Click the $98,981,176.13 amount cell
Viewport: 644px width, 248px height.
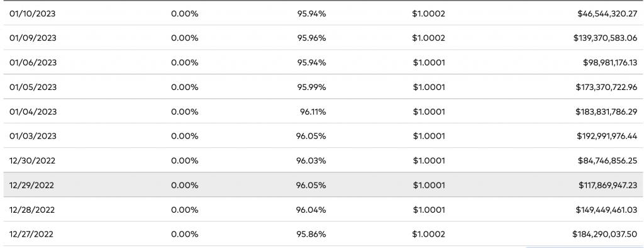pos(610,62)
